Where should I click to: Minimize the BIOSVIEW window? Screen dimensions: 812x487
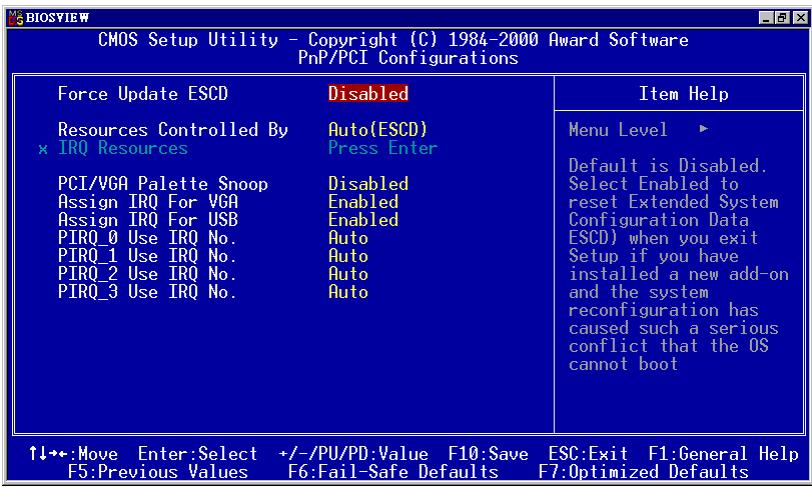pyautogui.click(x=766, y=18)
